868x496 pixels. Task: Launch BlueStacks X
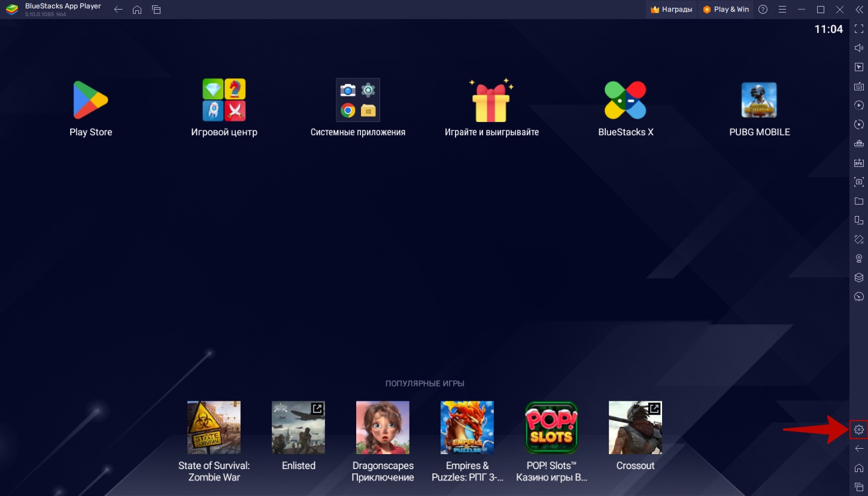[626, 100]
